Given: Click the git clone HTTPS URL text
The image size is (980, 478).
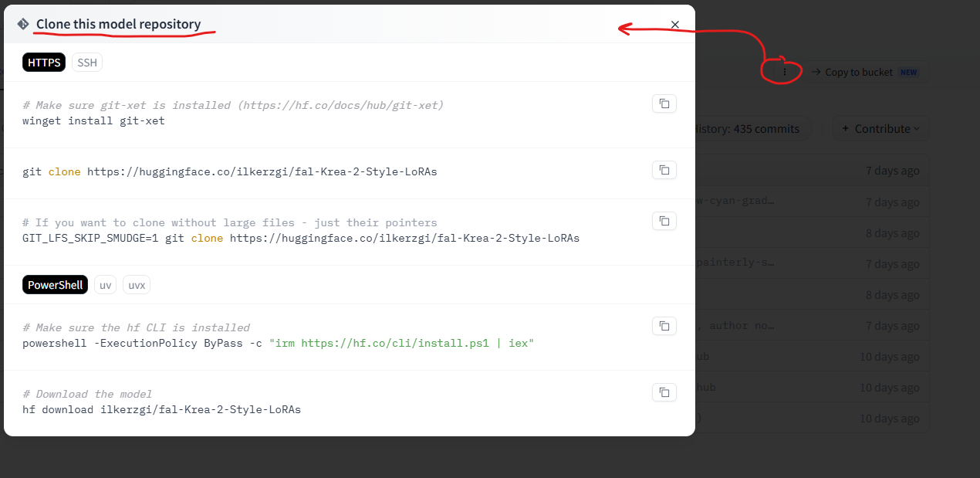Looking at the screenshot, I should 262,171.
